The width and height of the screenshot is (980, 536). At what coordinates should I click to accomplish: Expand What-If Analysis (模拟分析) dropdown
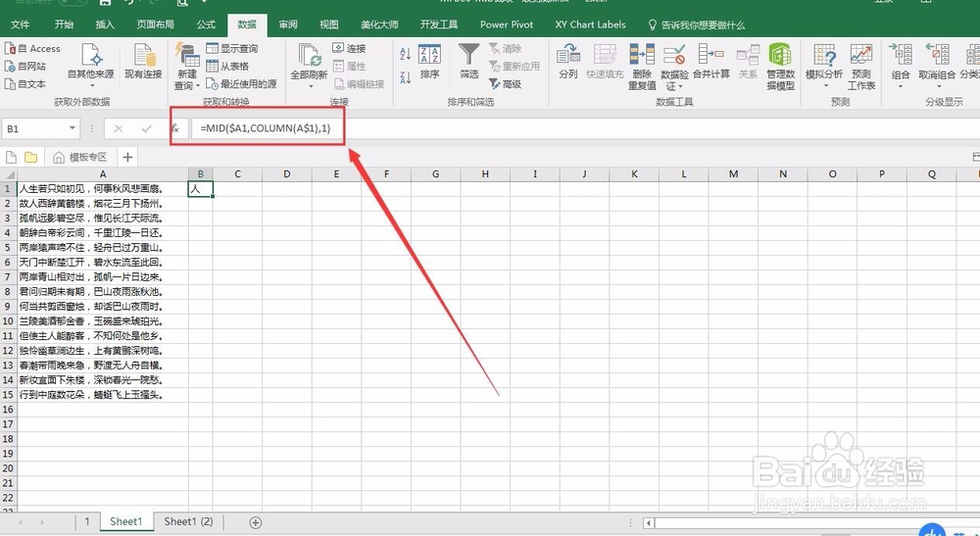[824, 85]
